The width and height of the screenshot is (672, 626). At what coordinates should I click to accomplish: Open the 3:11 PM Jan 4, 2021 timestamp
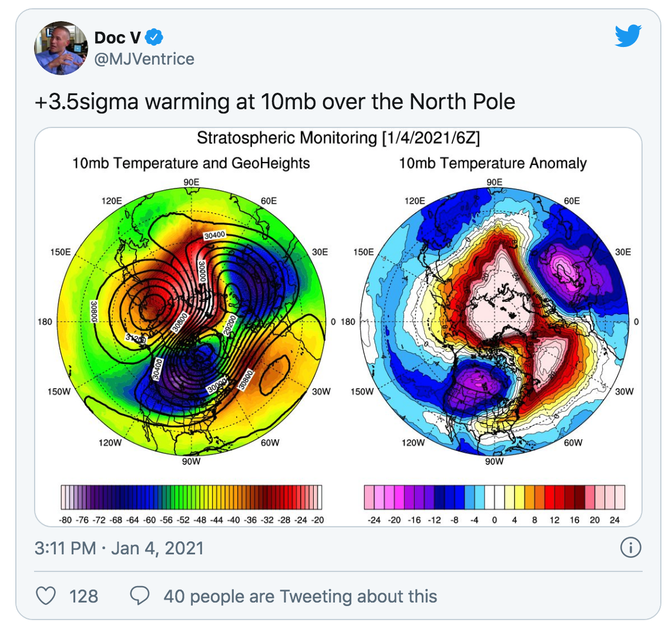pos(119,548)
